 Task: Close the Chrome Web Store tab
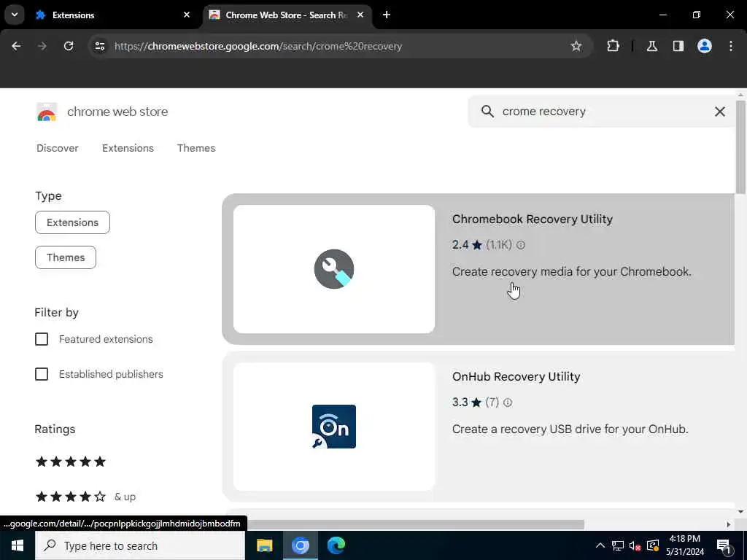point(360,15)
